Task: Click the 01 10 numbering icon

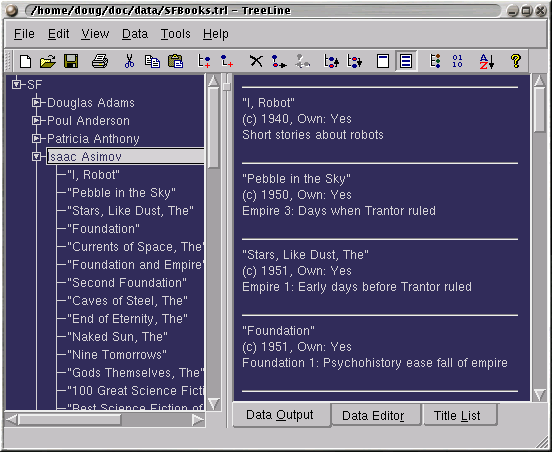Action: [x=457, y=62]
